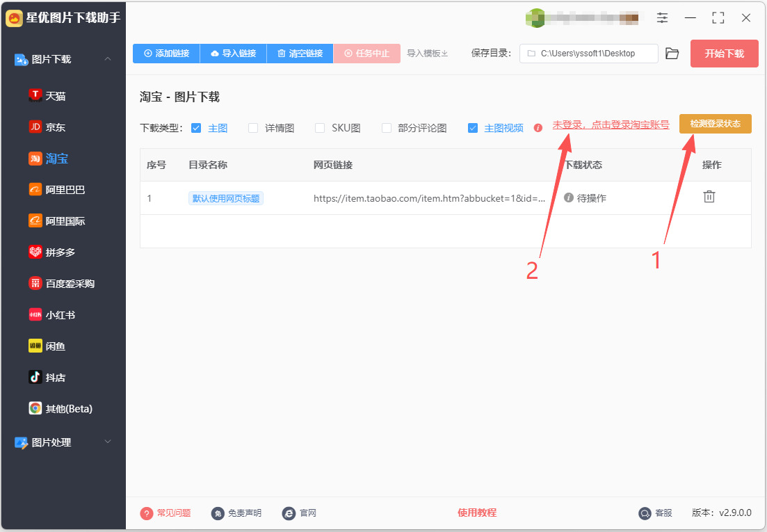Contact 客服 customer service
Screen dimensions: 767x532
coord(656,513)
